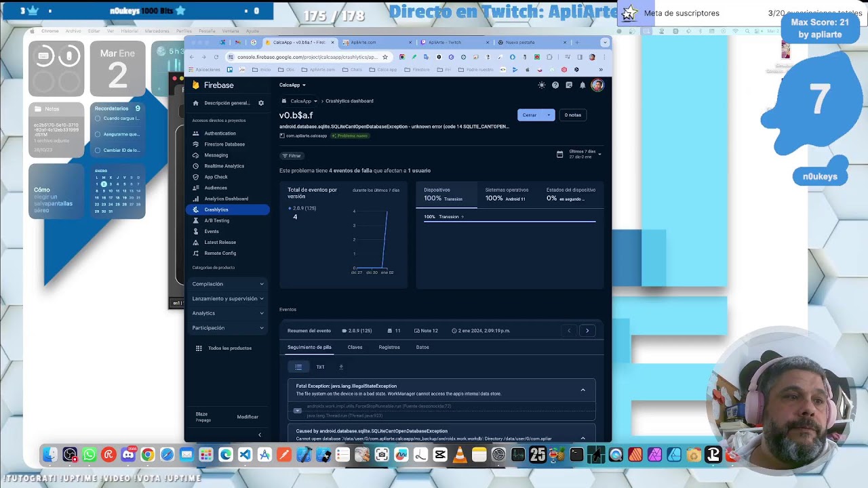Collapse Firebase sidebar arrow

tap(260, 434)
